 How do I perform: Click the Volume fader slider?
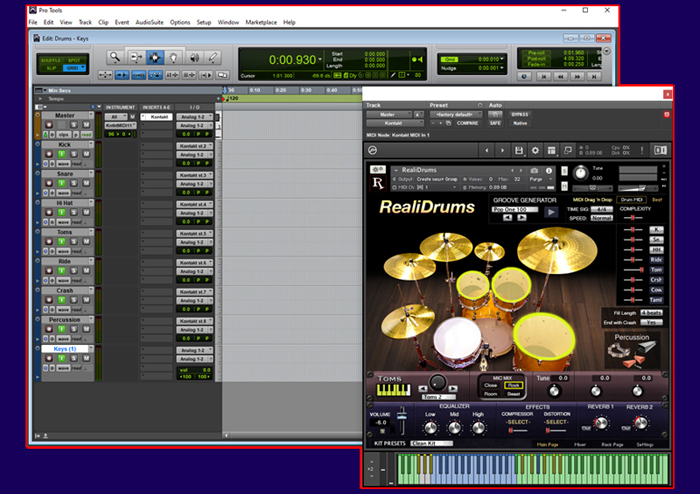(x=402, y=418)
